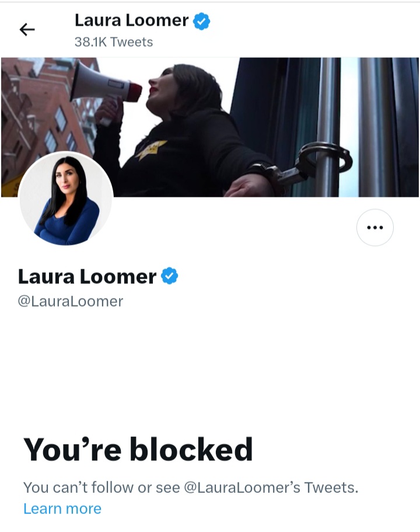Click the Laura Loomer title in the header

coord(131,20)
